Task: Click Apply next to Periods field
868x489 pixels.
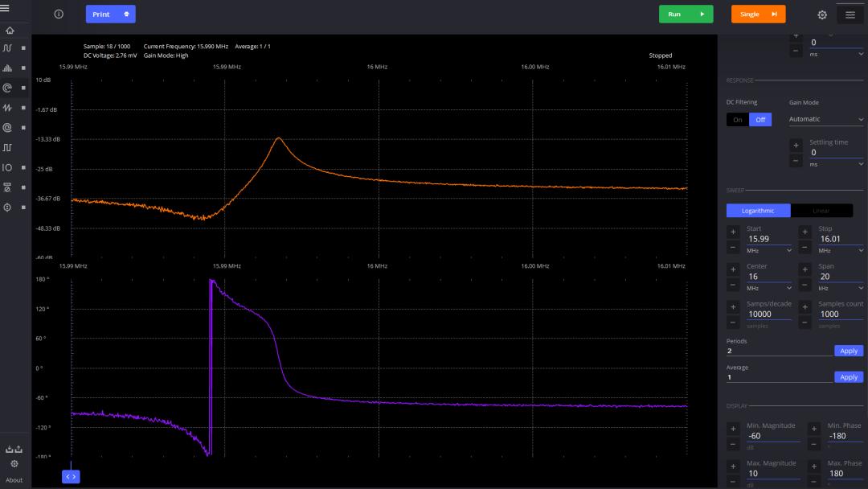Action: (x=849, y=351)
